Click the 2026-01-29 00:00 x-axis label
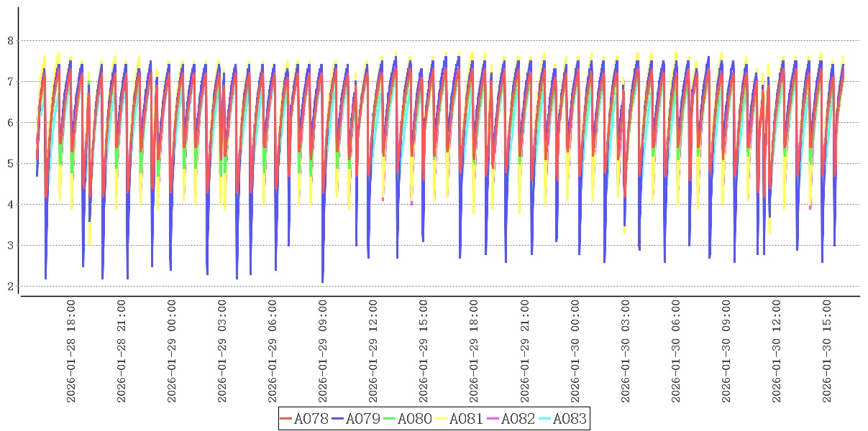The image size is (868, 431). click(172, 351)
